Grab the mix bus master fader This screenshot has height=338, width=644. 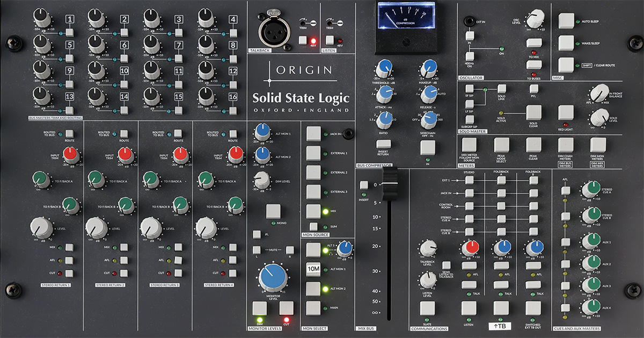click(x=390, y=183)
